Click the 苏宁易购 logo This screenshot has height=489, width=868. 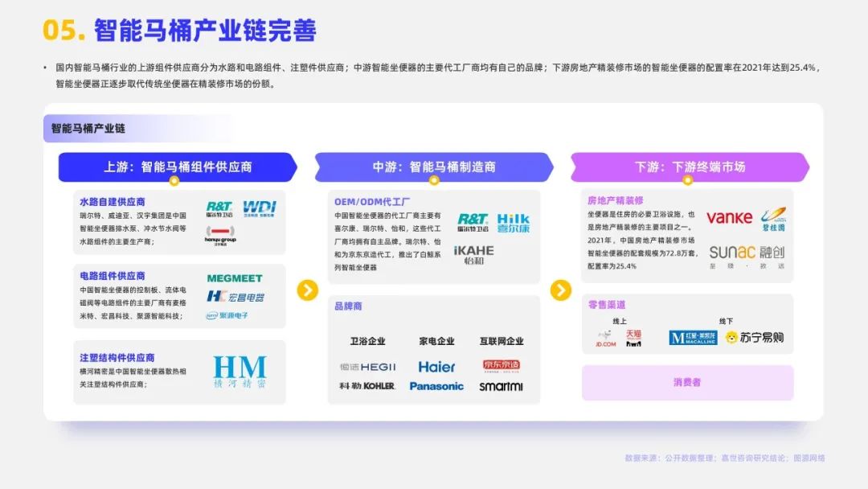point(754,338)
